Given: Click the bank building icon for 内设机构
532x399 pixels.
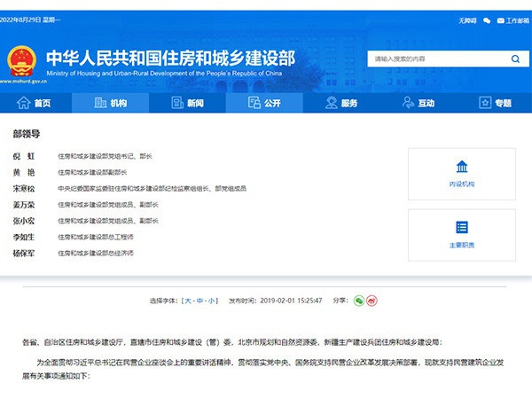Looking at the screenshot, I should [x=462, y=167].
